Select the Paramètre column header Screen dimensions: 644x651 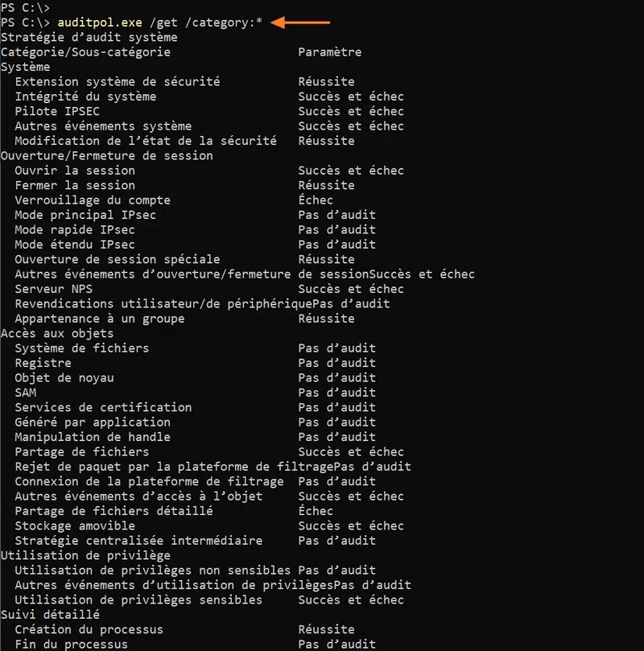[329, 52]
